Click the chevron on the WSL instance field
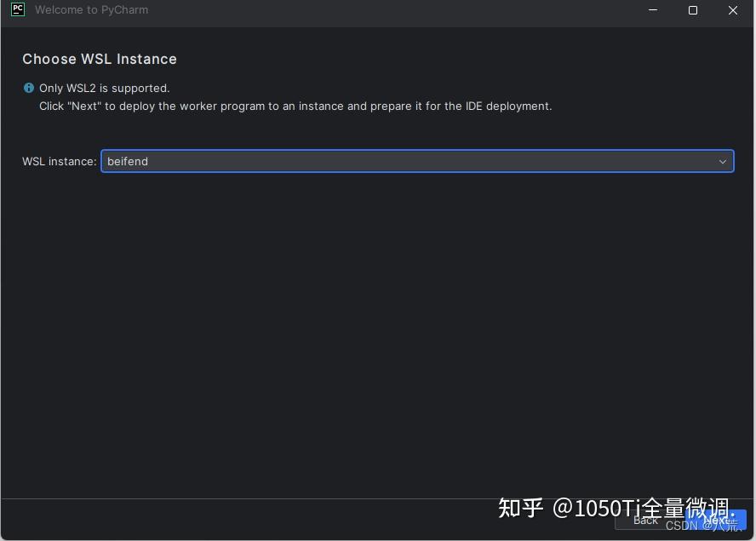The image size is (756, 541). point(723,161)
